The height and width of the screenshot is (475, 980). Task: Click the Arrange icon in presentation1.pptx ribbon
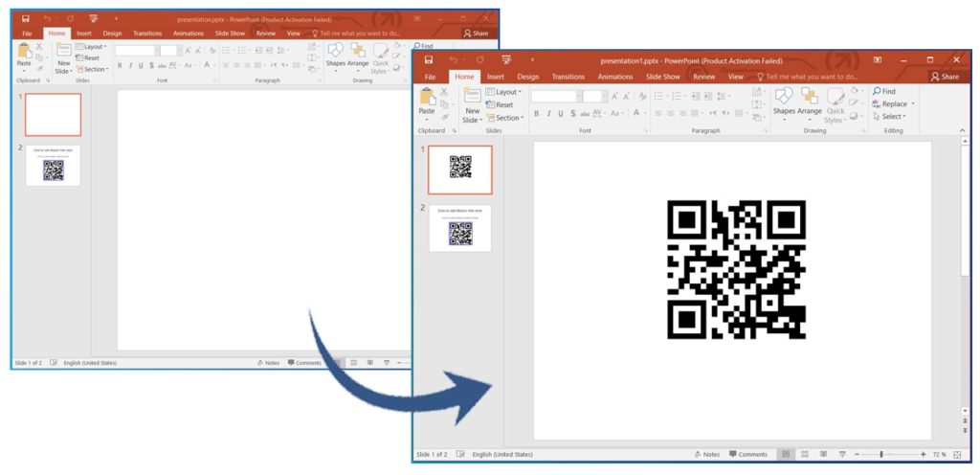pyautogui.click(x=810, y=102)
